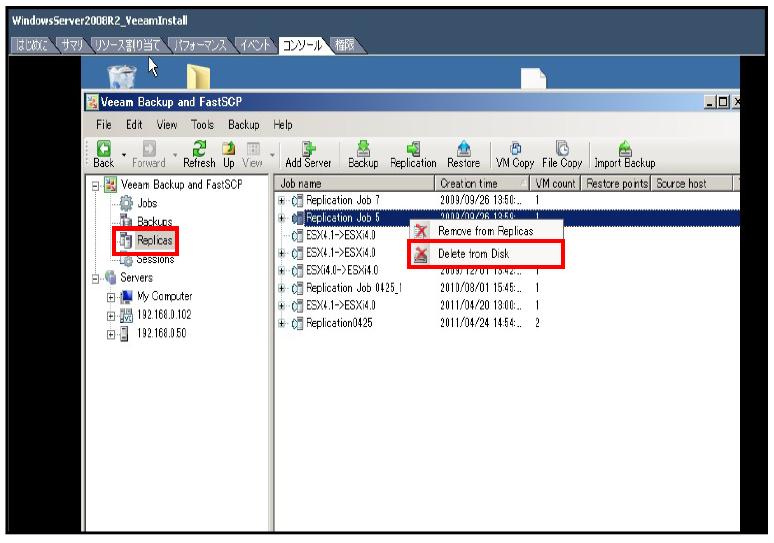
Task: Open the View button dropdown arrow
Action: (x=272, y=155)
